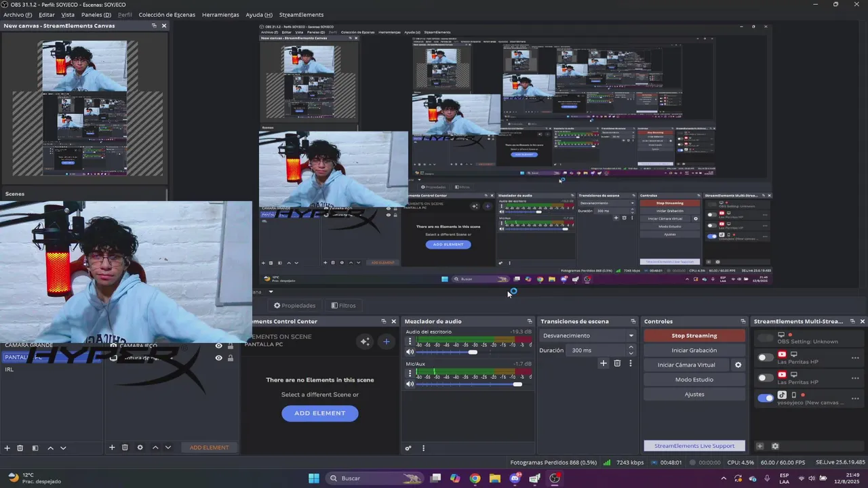Add a scene transition with plus icon
The width and height of the screenshot is (868, 488).
coord(604,363)
